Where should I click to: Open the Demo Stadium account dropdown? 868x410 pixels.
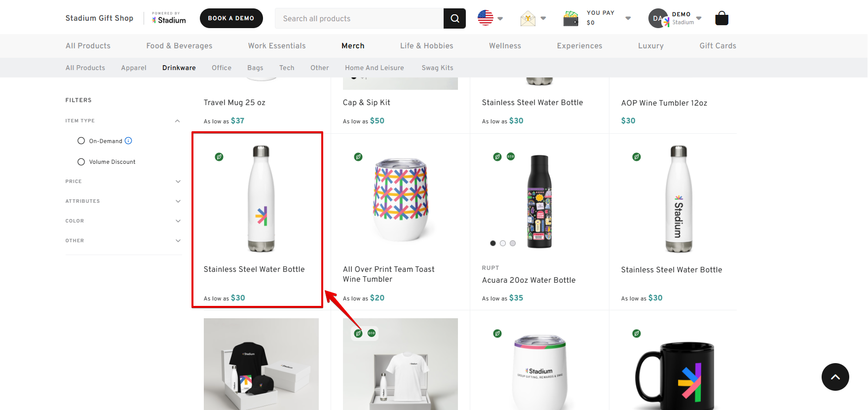click(x=698, y=18)
